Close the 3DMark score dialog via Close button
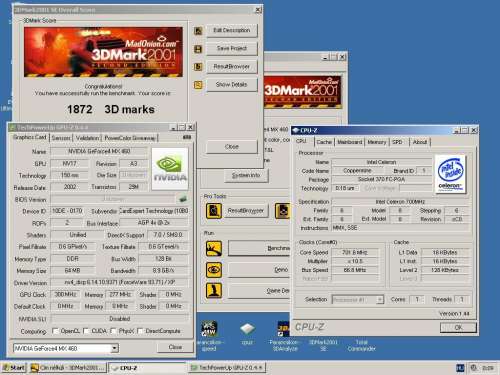The image size is (500, 375). [x=232, y=147]
